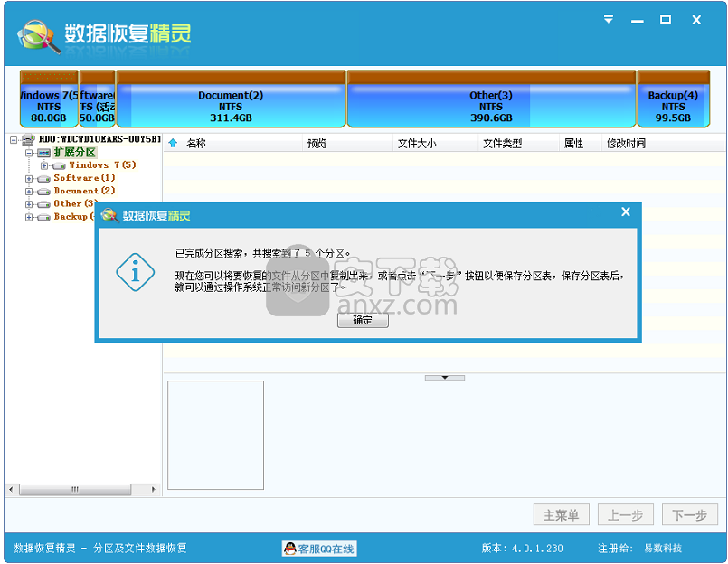The height and width of the screenshot is (564, 728).
Task: Select Windows 7(5) in the tree
Action: [x=102, y=165]
